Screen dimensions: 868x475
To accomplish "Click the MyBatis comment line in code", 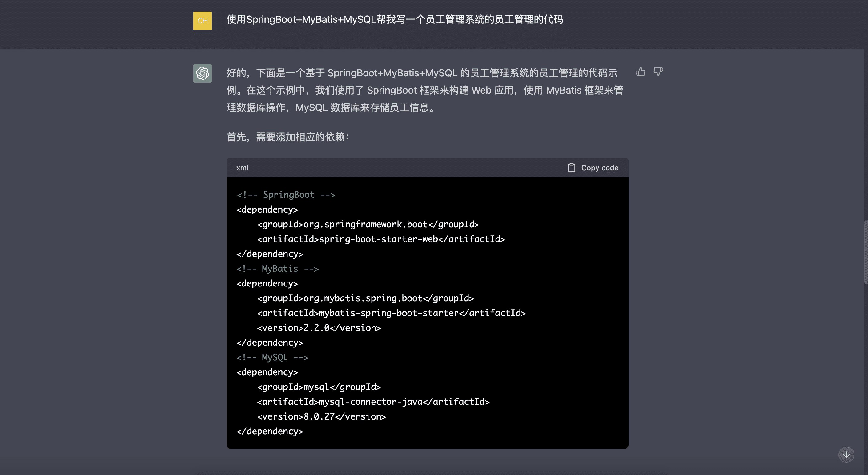I will tap(277, 269).
